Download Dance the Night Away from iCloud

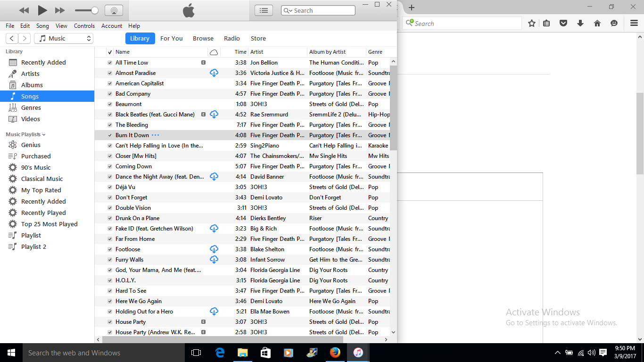214,177
